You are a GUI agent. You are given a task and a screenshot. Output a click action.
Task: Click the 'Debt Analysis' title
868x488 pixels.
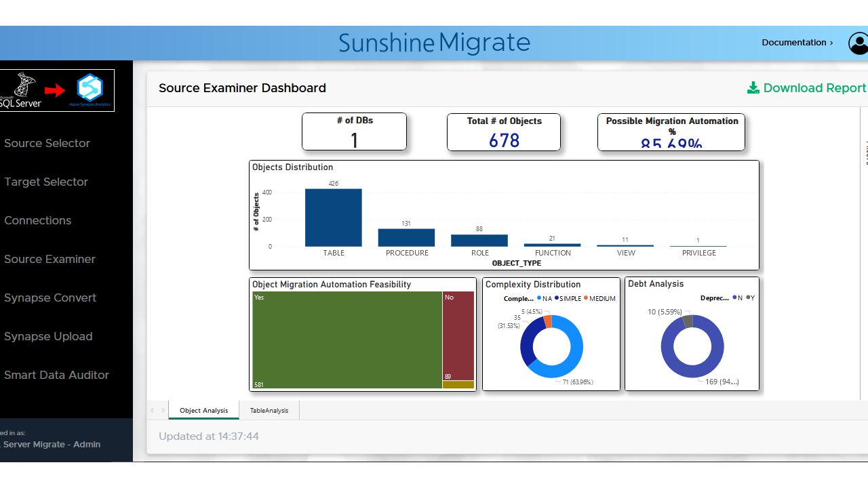656,284
